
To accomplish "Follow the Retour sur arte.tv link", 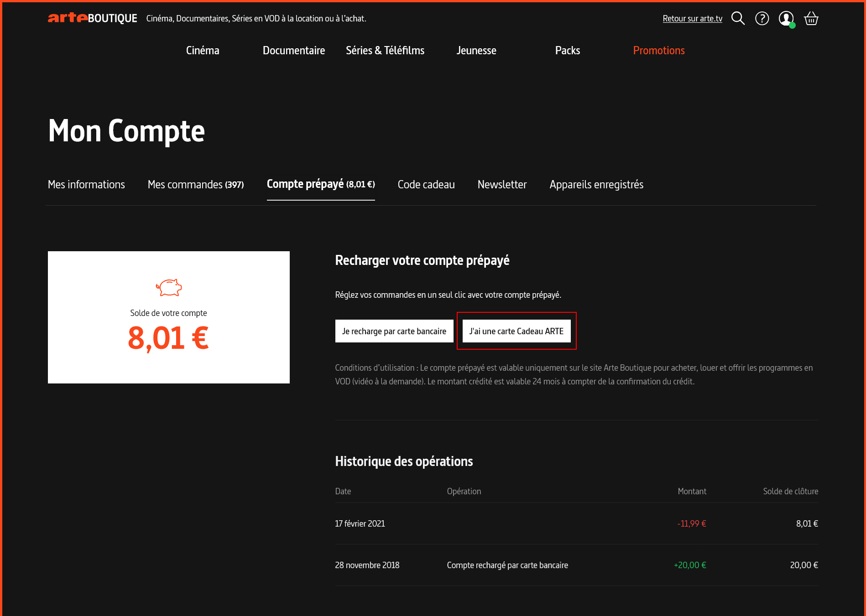I will pos(693,19).
